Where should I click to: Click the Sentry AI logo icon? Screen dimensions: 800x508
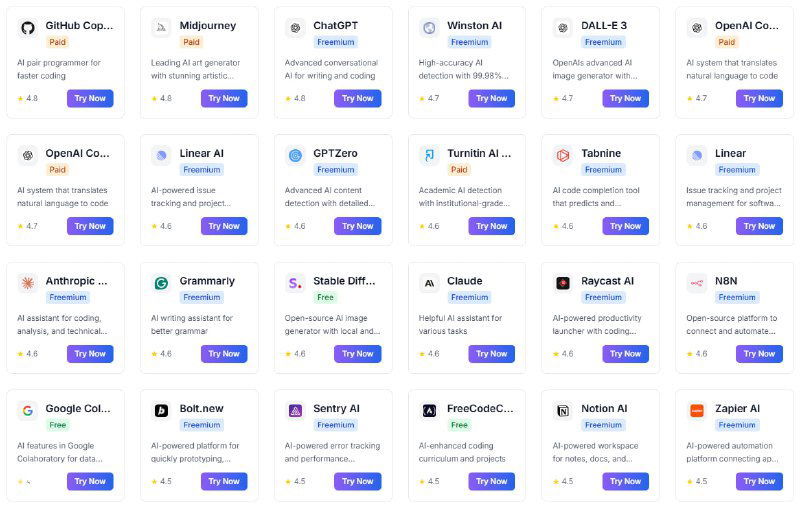point(295,410)
